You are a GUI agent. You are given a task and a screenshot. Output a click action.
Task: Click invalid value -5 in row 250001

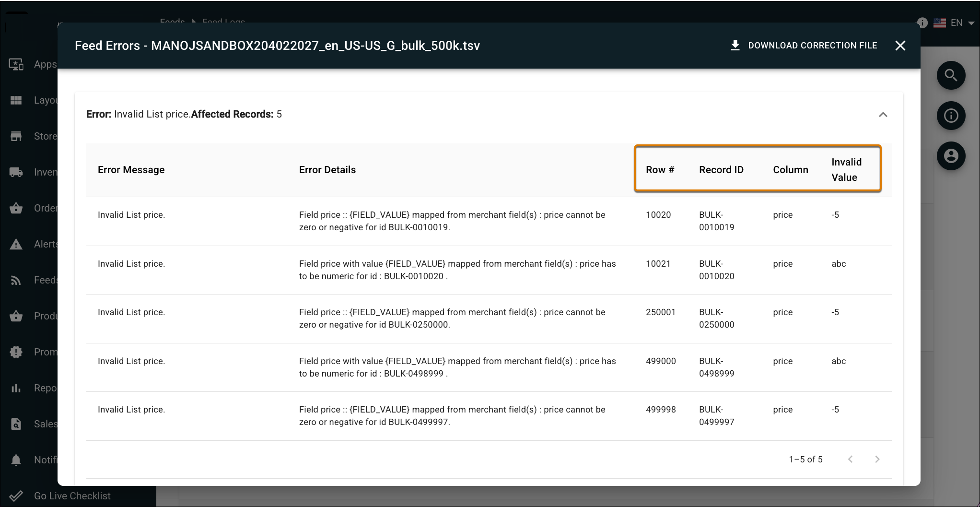[835, 312]
